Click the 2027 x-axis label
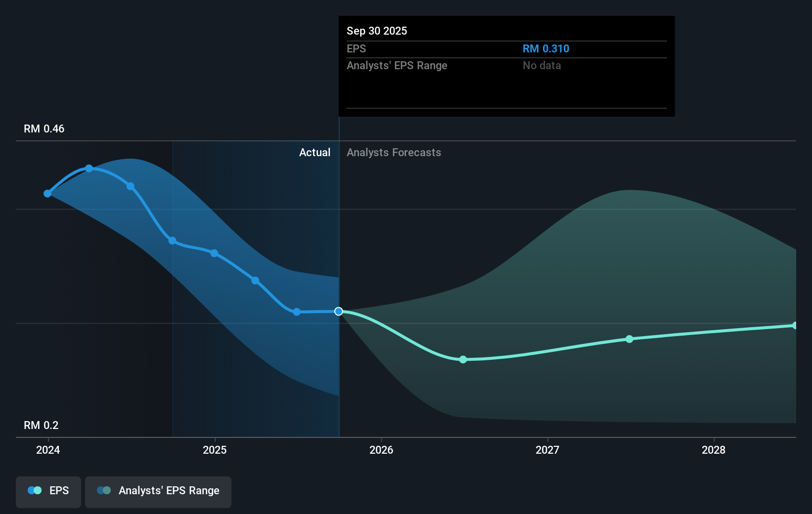This screenshot has height=514, width=812. [x=547, y=450]
